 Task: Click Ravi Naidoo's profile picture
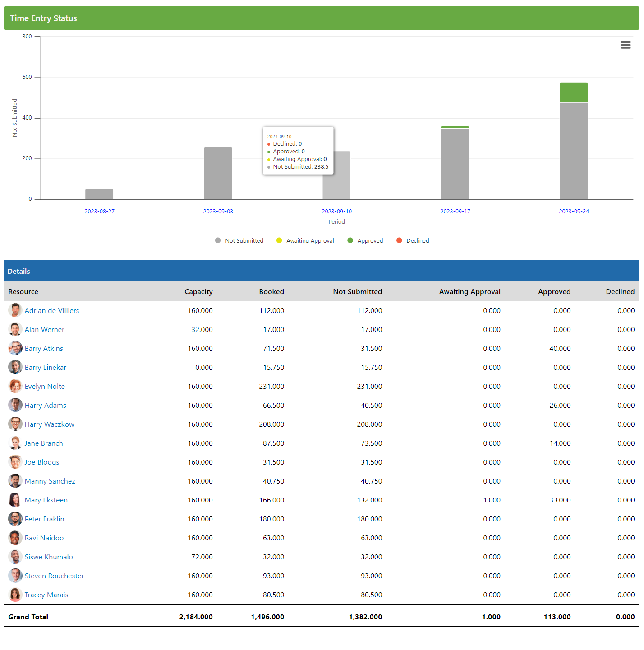[x=15, y=538]
